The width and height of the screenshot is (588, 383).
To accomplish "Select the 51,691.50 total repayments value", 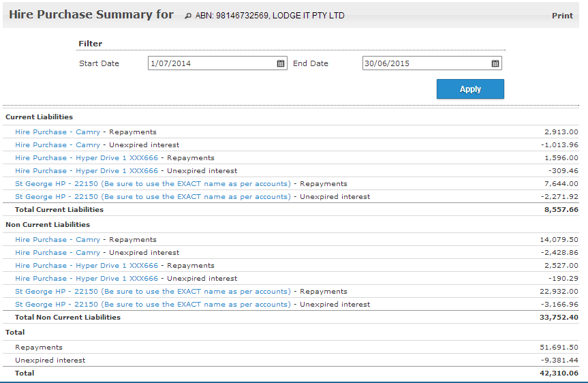I will click(559, 348).
